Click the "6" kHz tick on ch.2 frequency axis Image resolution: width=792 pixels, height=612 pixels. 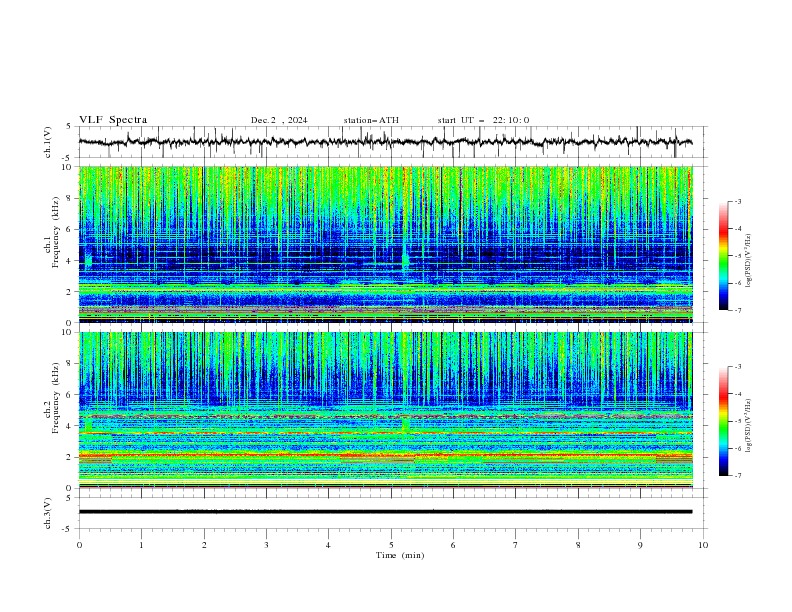[x=71, y=394]
